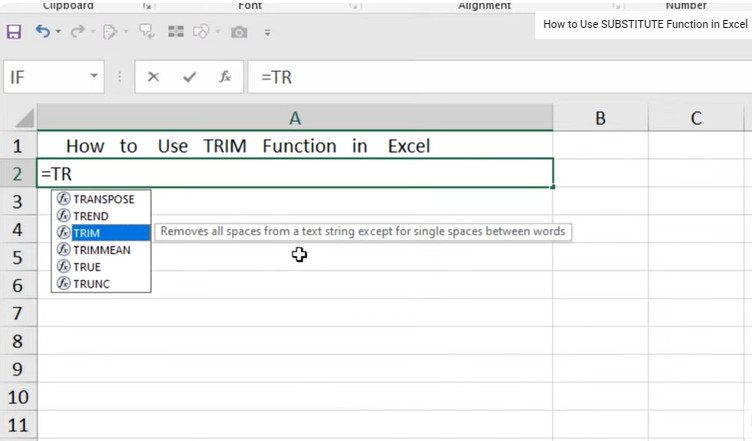Click the How to Use SUBSTITUTE video title
Screen dimensions: 752x441
645,24
